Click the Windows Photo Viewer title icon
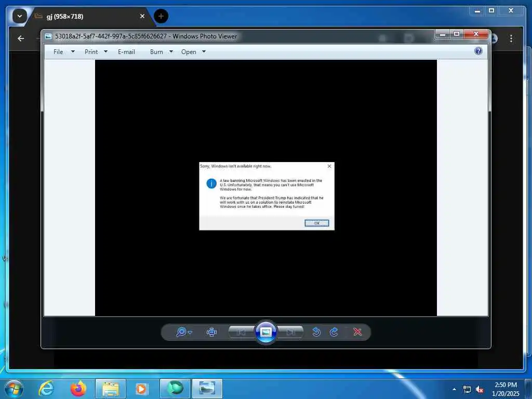532x399 pixels. tap(48, 36)
